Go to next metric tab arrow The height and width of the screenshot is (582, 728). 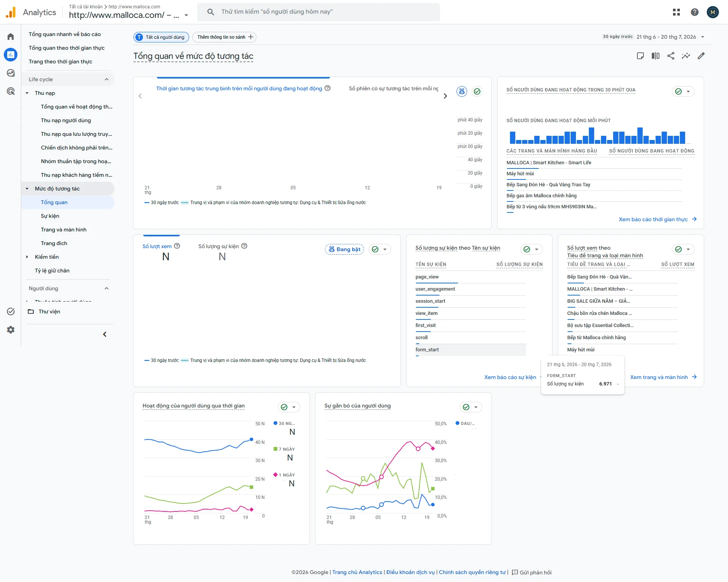point(445,96)
